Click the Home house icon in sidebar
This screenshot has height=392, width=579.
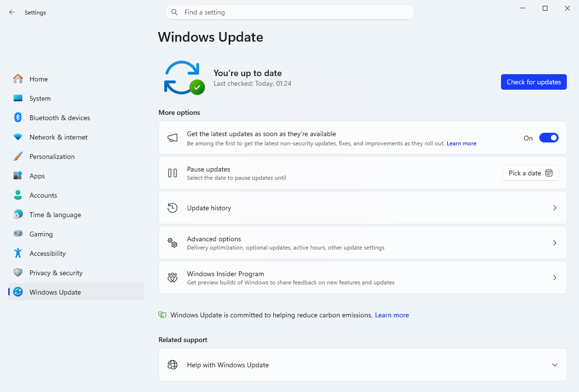click(x=18, y=78)
